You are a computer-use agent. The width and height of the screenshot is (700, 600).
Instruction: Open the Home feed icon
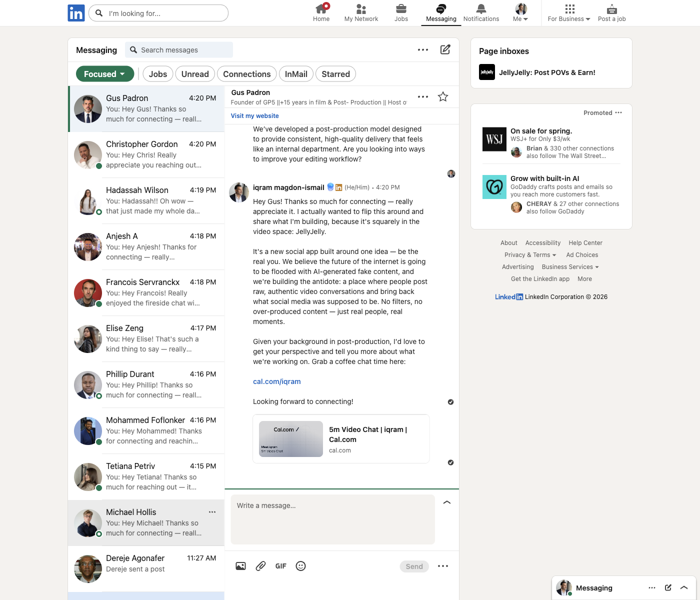pyautogui.click(x=321, y=8)
